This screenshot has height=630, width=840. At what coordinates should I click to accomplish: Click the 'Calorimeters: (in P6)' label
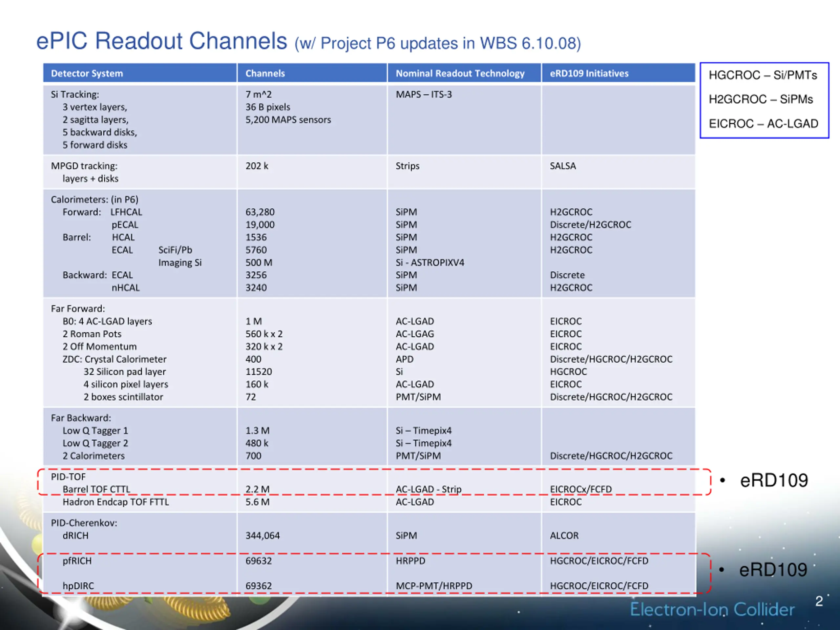(x=94, y=199)
